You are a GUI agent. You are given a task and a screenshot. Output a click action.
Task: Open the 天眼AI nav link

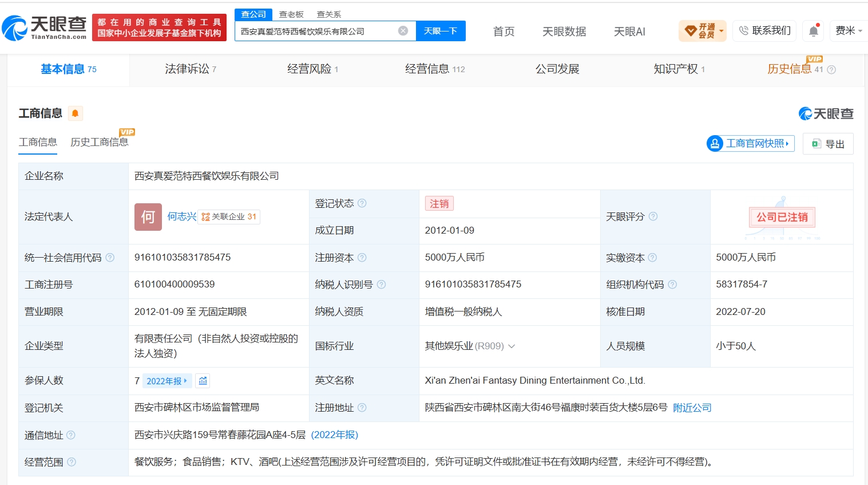(x=629, y=31)
